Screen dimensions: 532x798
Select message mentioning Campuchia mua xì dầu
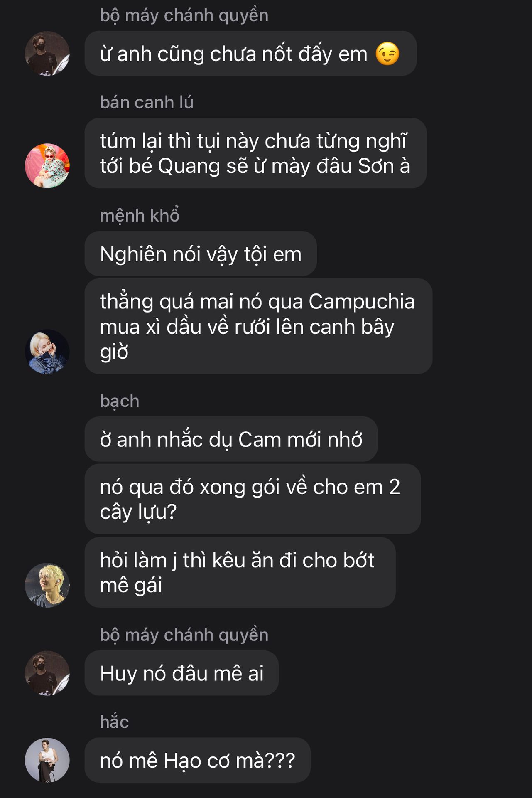coord(258,326)
